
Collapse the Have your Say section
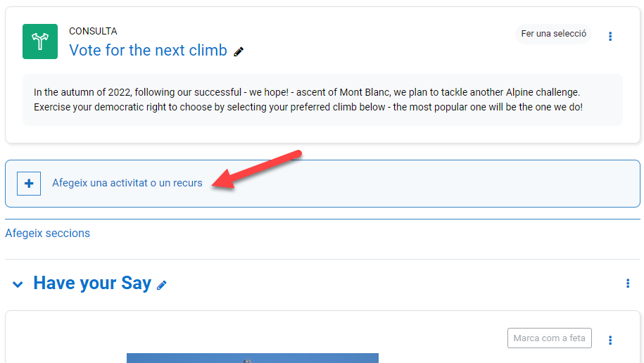(x=18, y=284)
